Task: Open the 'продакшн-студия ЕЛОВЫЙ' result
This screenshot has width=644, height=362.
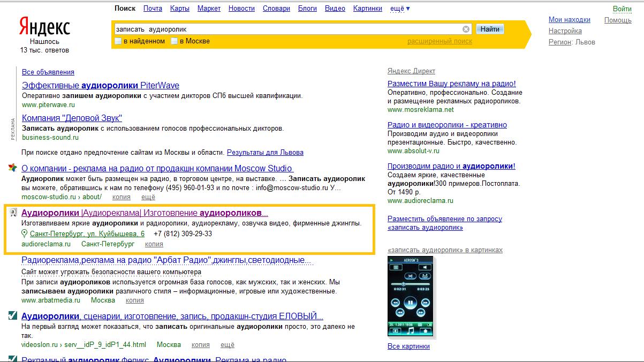Action: click(x=172, y=316)
